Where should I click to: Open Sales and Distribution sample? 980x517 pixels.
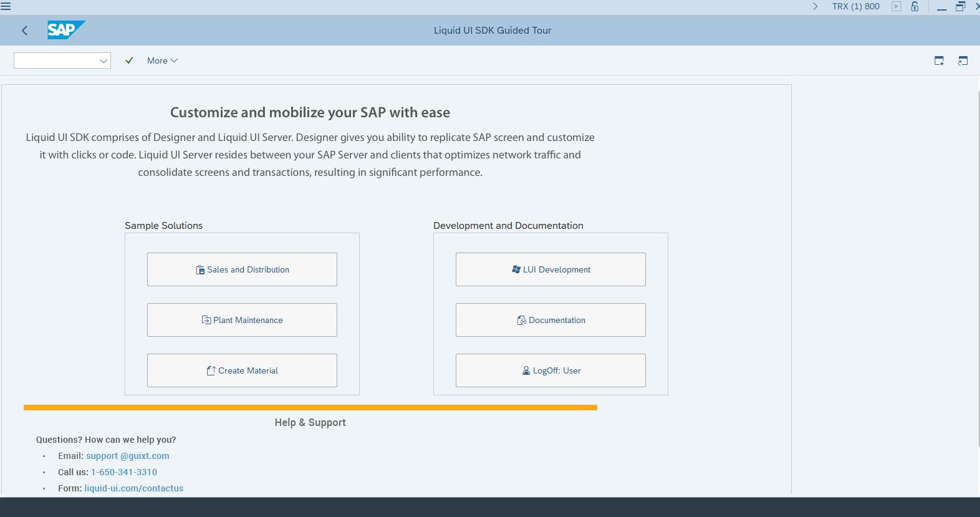(242, 269)
